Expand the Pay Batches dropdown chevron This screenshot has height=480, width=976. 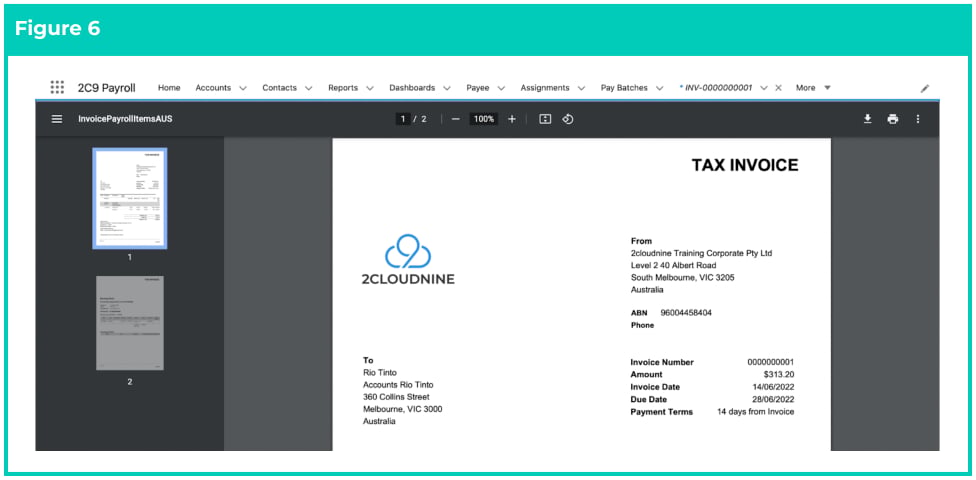[x=660, y=88]
